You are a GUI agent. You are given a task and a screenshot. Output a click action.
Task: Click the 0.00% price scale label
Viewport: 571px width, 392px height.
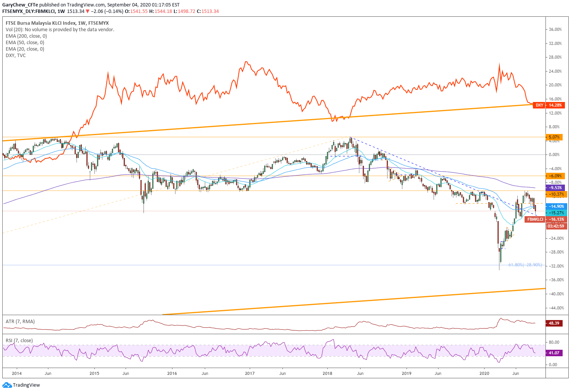tap(554, 155)
